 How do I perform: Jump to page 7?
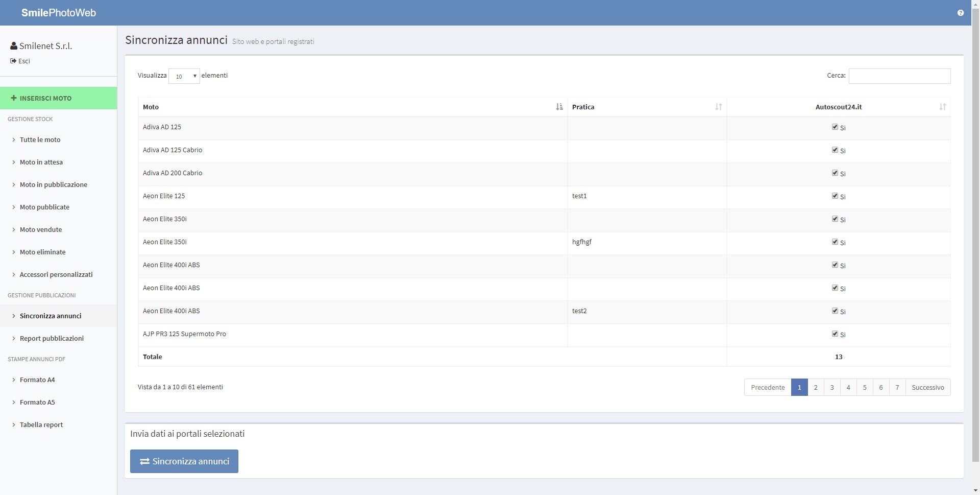tap(897, 387)
